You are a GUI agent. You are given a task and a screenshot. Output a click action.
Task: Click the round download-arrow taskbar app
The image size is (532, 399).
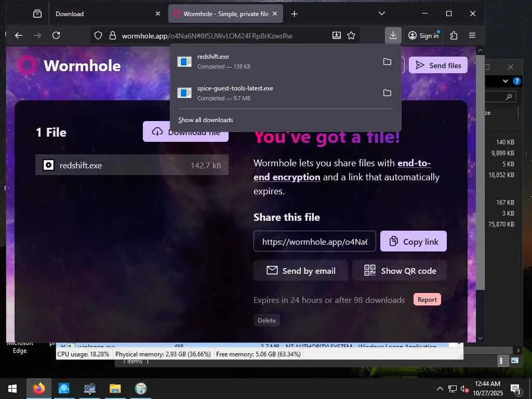140,389
